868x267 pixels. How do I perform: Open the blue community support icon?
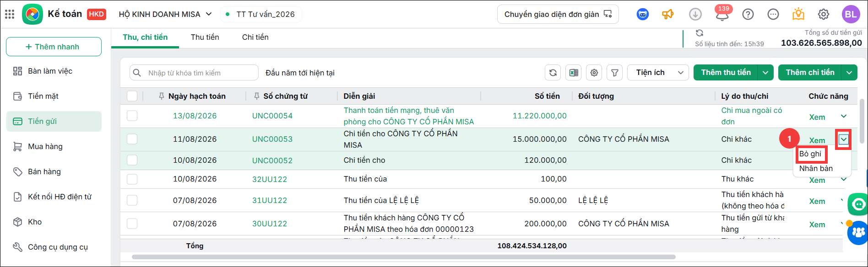point(858,233)
